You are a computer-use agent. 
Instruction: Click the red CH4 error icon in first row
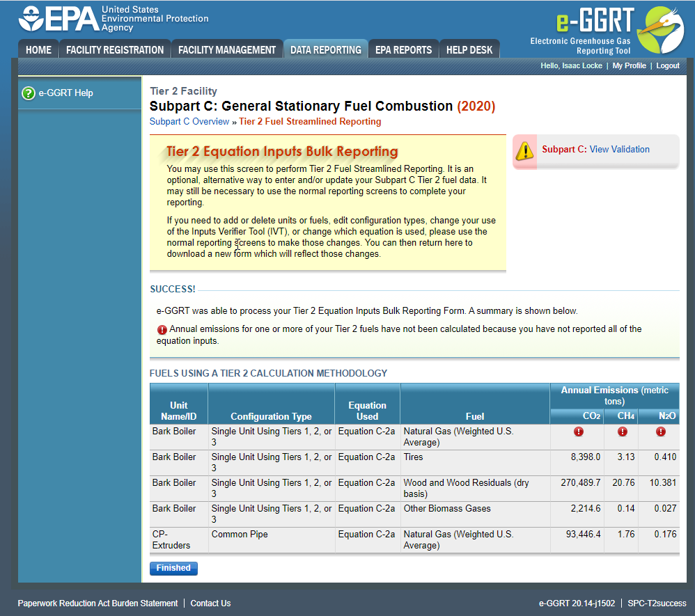623,432
